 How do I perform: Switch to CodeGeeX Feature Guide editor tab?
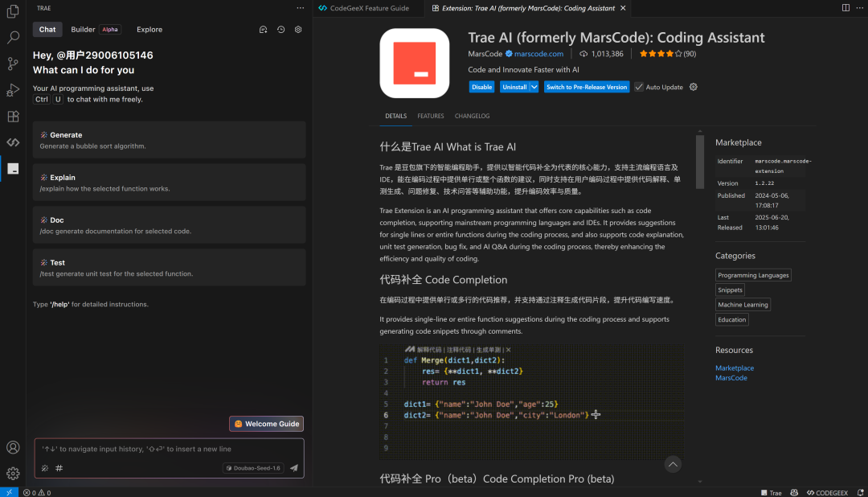(369, 8)
